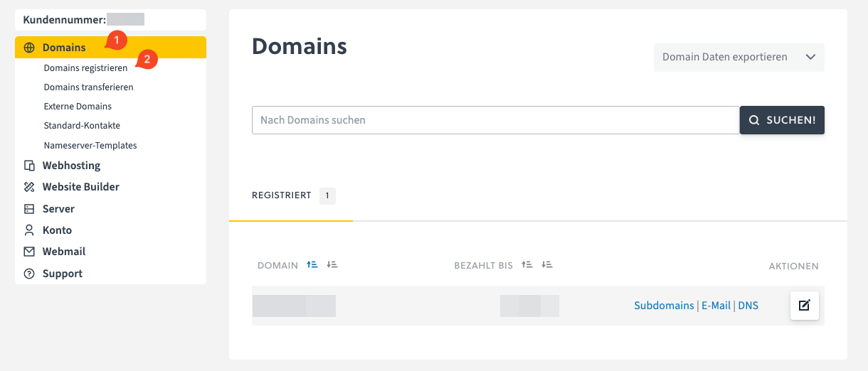Go to Nameserver-Templates in sidebar
Viewport: 868px width, 371px height.
[90, 145]
